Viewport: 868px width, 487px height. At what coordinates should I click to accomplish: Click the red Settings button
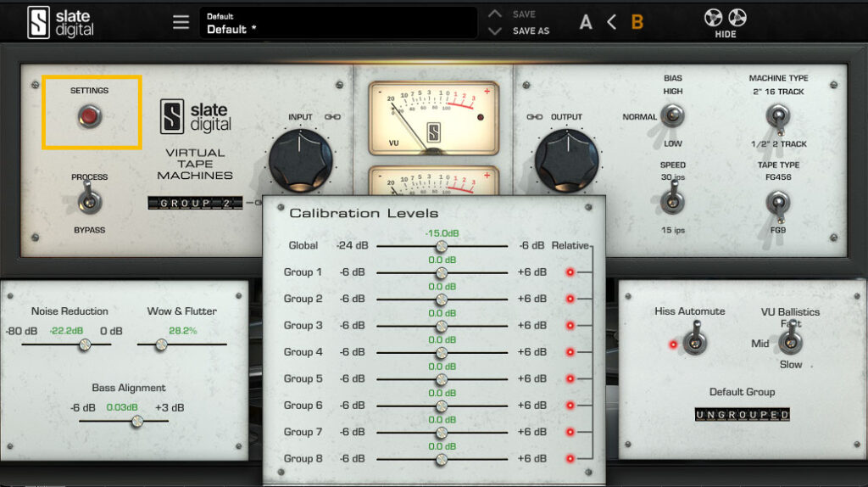click(89, 116)
